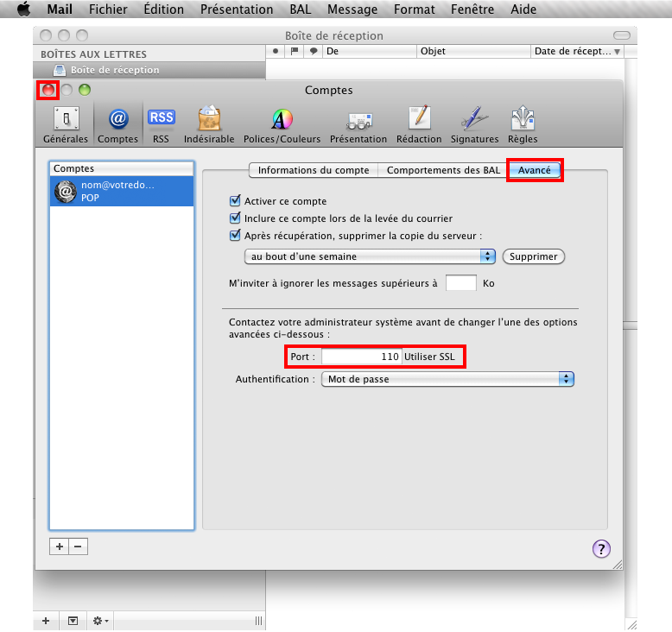Image resolution: width=672 pixels, height=632 pixels.
Task: Select the Comptes preferences icon
Action: (x=117, y=124)
